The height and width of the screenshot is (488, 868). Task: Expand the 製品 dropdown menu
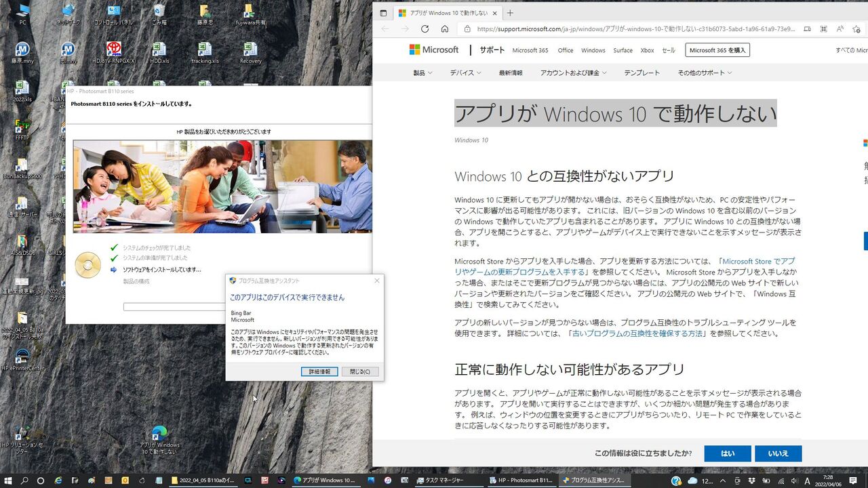coord(422,73)
